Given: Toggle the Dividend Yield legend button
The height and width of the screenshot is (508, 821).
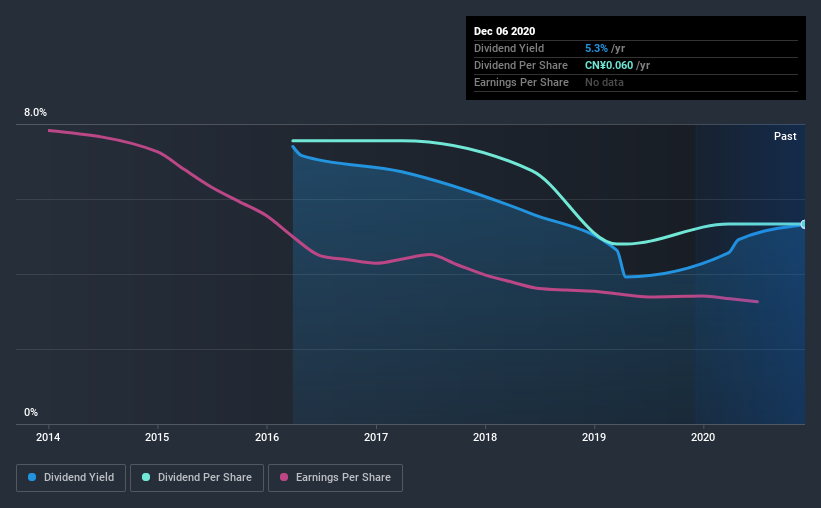Looking at the screenshot, I should [71, 478].
